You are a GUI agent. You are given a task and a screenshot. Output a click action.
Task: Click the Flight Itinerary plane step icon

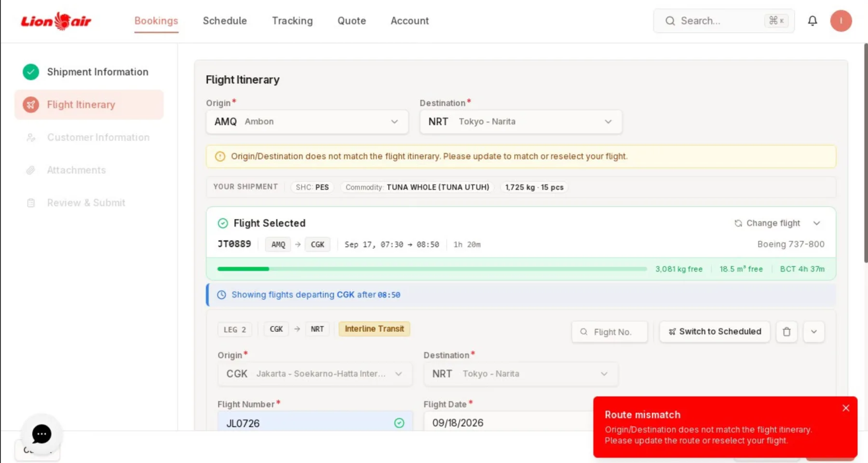tap(31, 105)
